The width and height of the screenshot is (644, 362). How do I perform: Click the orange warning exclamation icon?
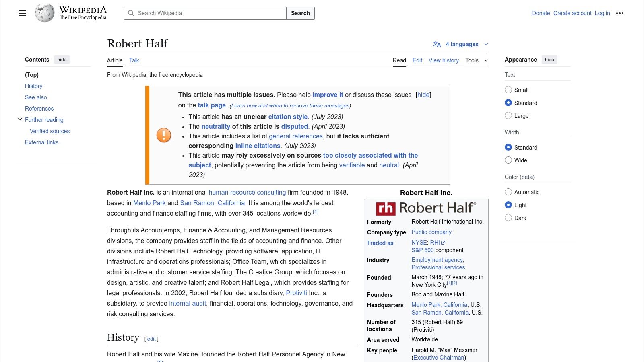pyautogui.click(x=164, y=135)
